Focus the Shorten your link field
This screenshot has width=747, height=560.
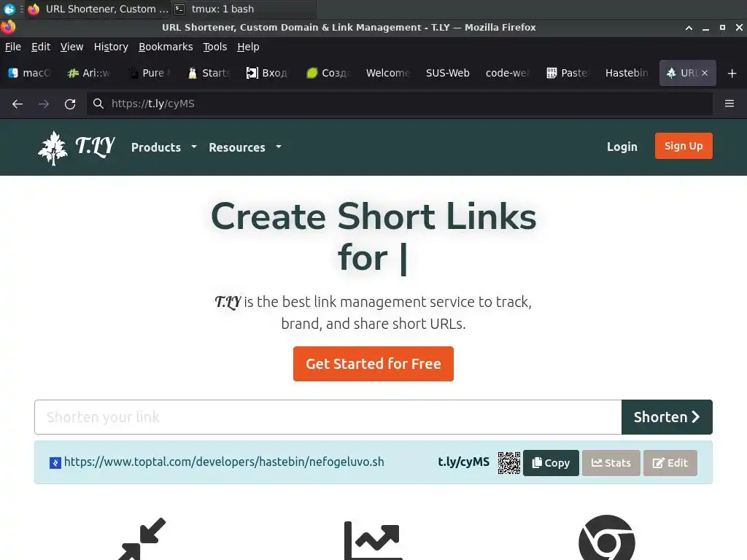[x=328, y=417]
